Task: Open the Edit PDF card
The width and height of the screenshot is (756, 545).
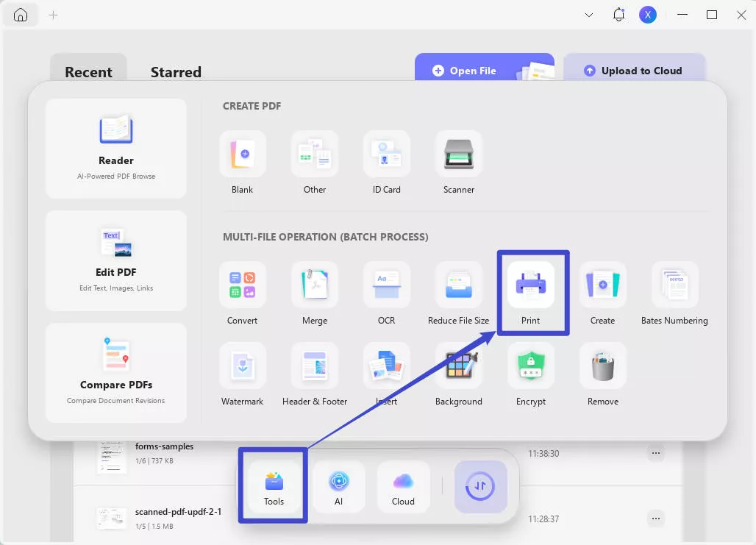Action: tap(116, 260)
